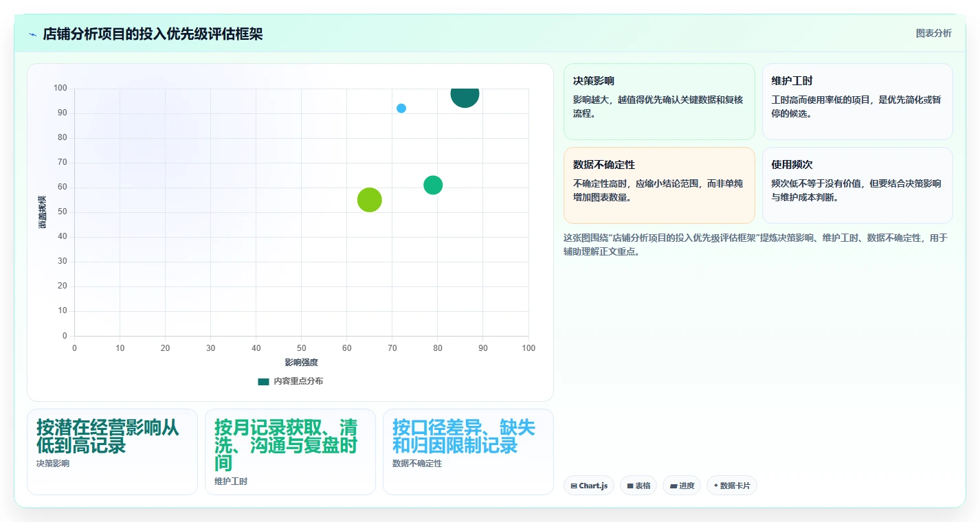Click the 按潜在经营影响从低到高记录 card

coord(112,452)
